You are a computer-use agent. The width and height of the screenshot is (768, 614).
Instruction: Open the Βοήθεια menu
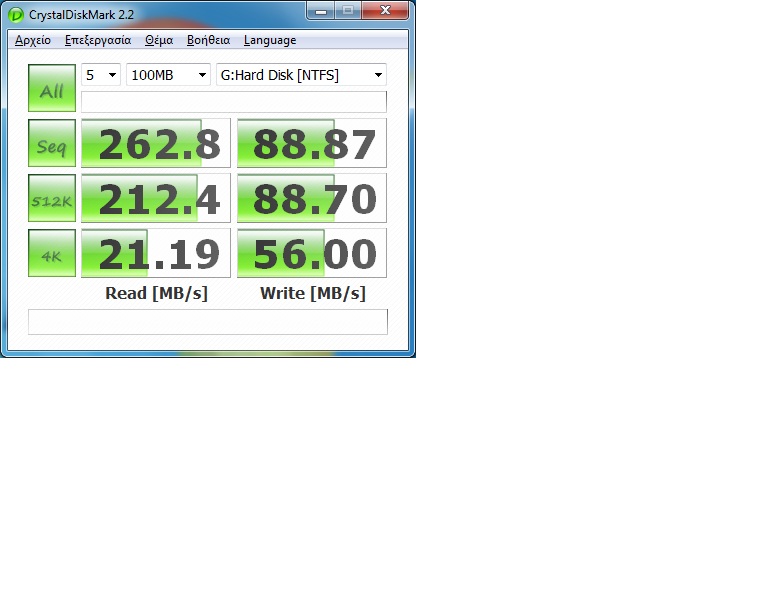[x=208, y=40]
